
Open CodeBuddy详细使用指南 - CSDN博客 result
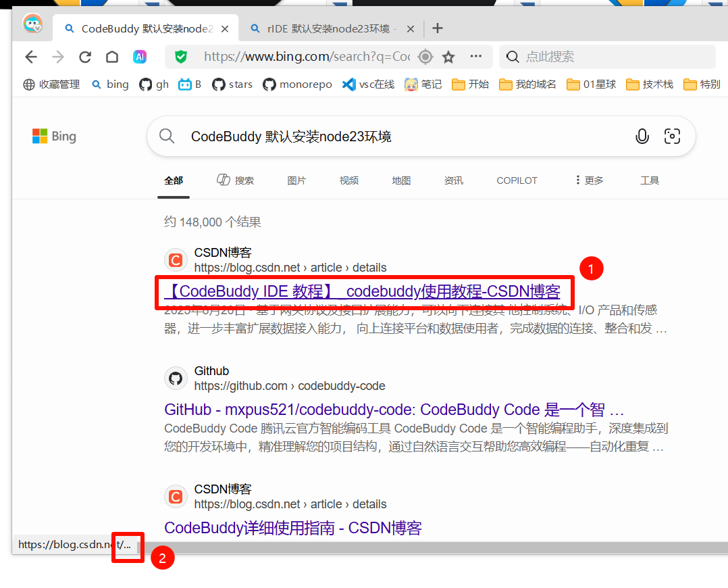tap(293, 528)
